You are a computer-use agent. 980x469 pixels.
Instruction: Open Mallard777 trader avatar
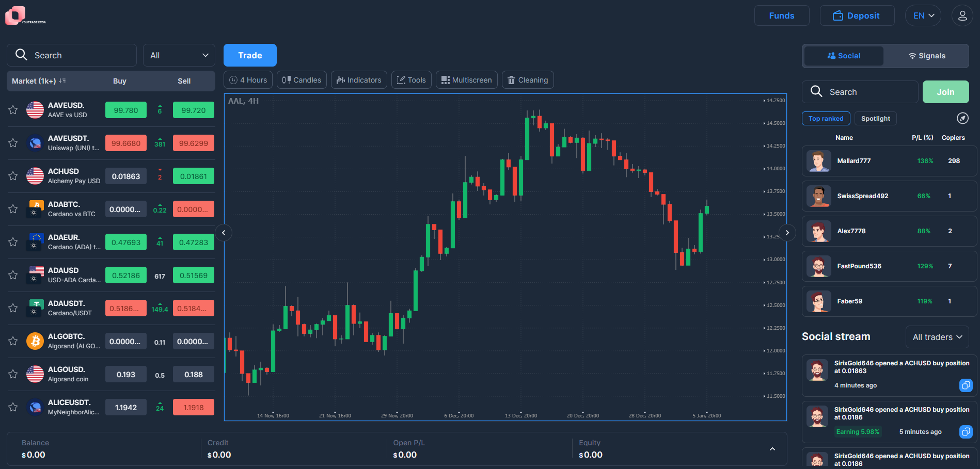coord(818,161)
